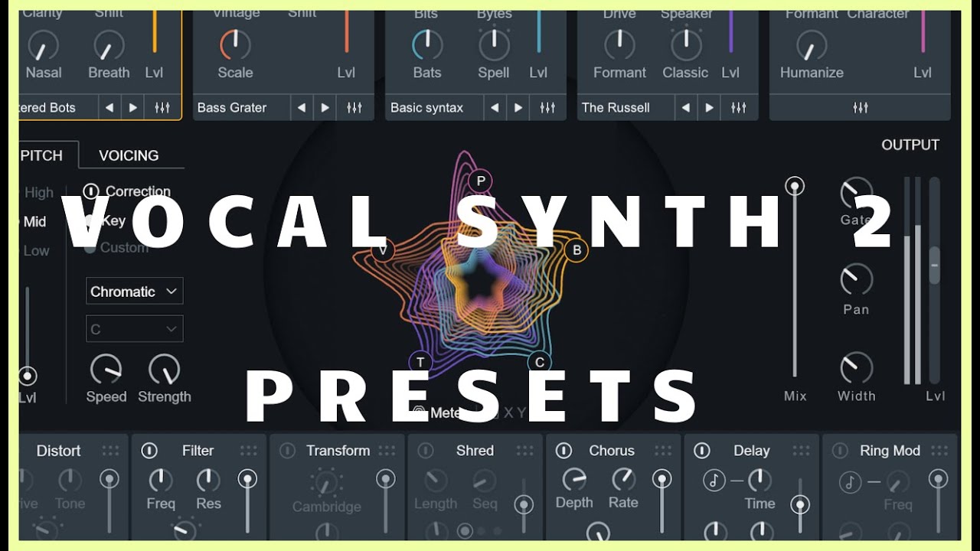Viewport: 980px width, 551px height.
Task: Select the B node in the visualizer
Action: pyautogui.click(x=577, y=249)
